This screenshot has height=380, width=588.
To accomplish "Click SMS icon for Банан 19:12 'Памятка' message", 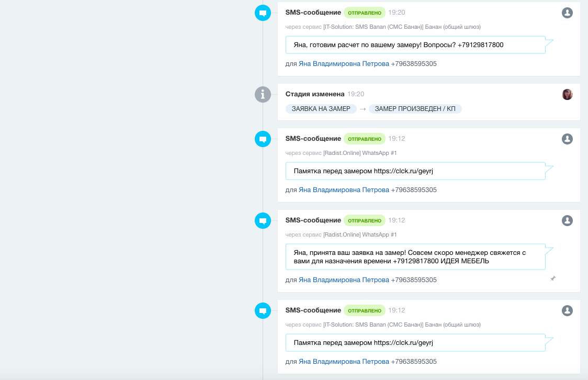I will [x=263, y=310].
